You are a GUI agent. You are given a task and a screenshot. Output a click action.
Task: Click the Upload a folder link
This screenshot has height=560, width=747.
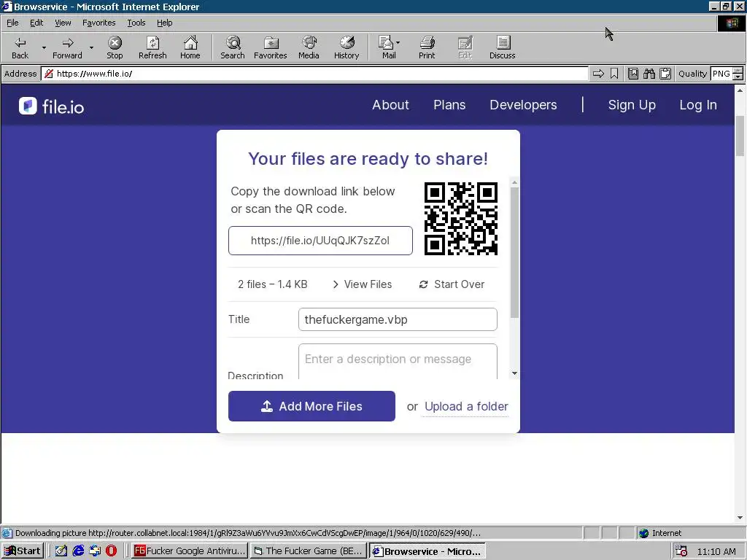tap(466, 406)
